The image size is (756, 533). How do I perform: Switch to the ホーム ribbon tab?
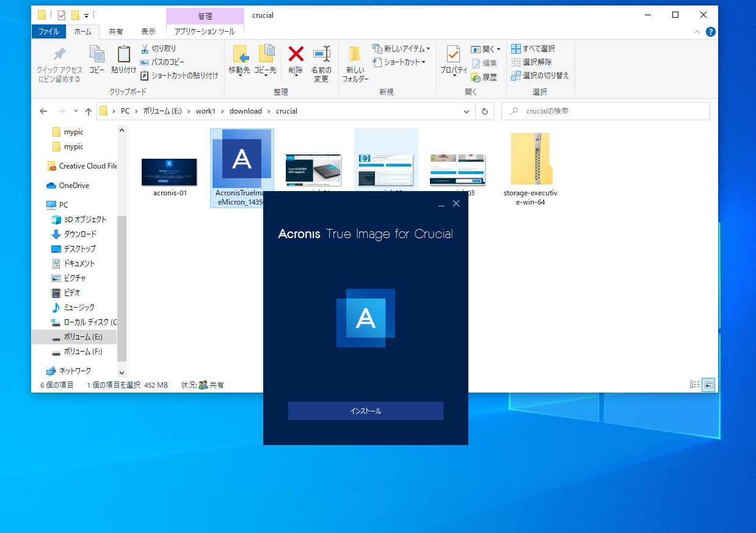coord(82,31)
